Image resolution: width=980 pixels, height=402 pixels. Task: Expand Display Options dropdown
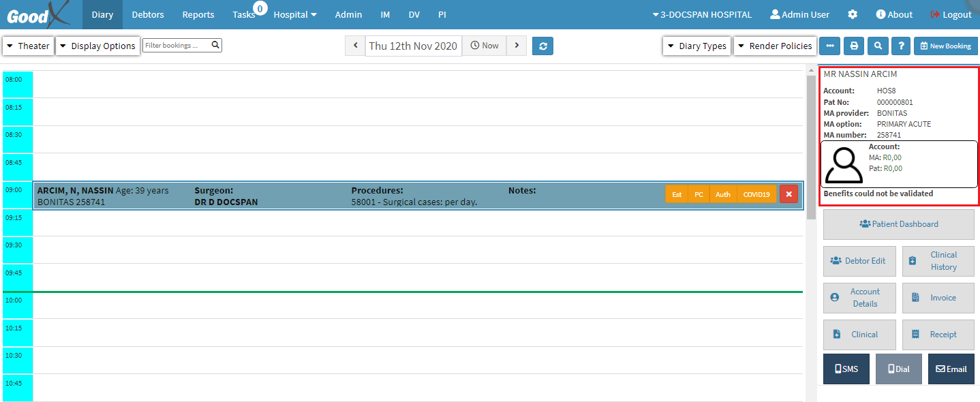click(x=97, y=46)
